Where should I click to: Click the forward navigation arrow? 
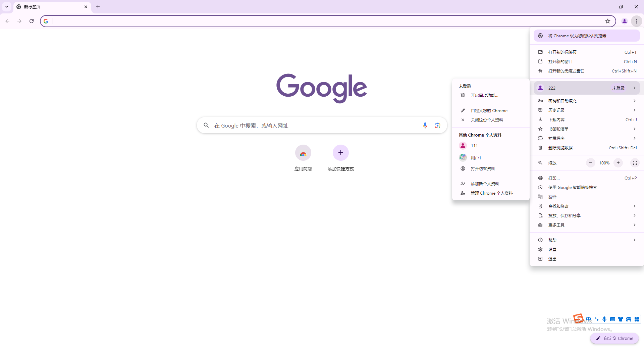click(19, 21)
